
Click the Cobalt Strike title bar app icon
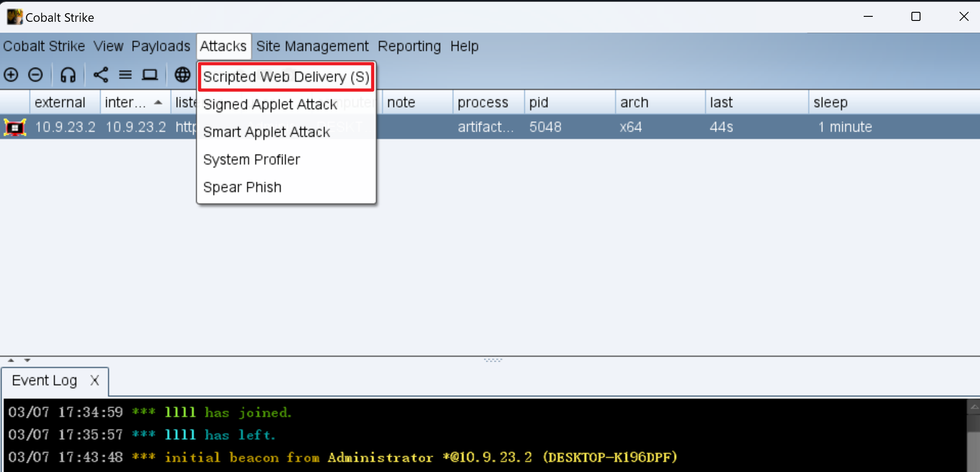(x=15, y=17)
